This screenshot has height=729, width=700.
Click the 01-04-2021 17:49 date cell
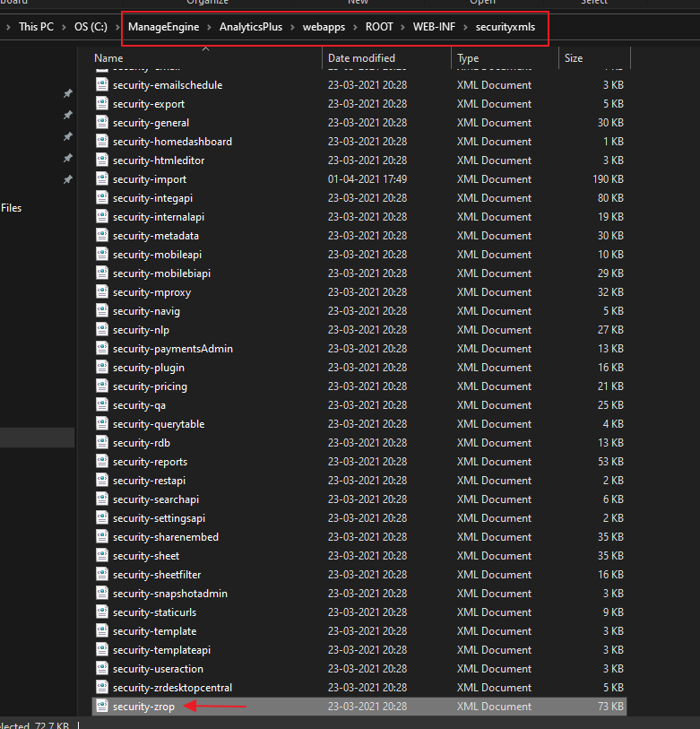tap(367, 179)
